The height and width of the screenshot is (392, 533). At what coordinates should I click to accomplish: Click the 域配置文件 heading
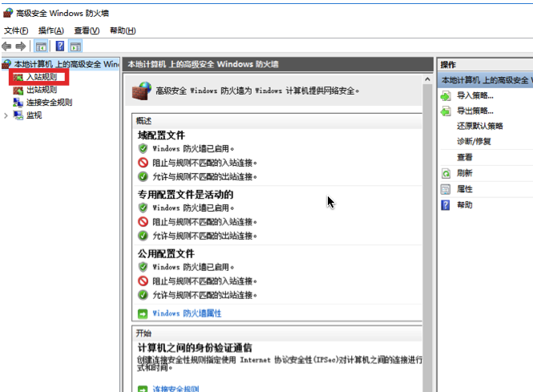[x=161, y=135]
